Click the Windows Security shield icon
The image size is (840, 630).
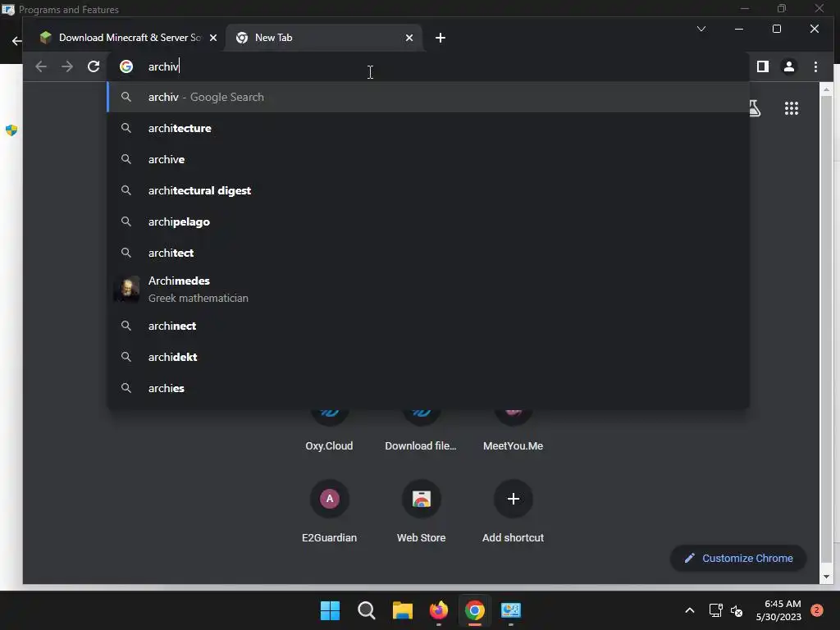(x=11, y=130)
